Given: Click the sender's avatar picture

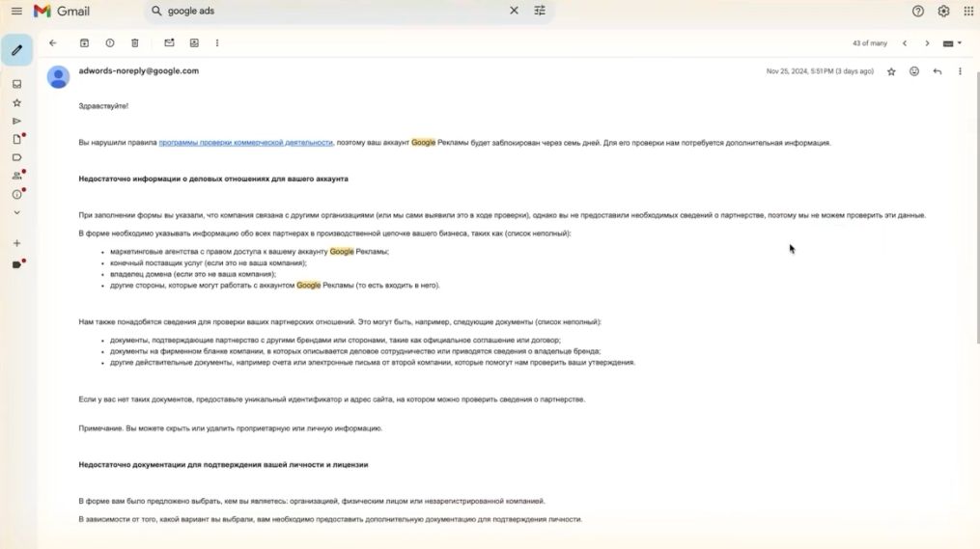Looking at the screenshot, I should point(58,77).
